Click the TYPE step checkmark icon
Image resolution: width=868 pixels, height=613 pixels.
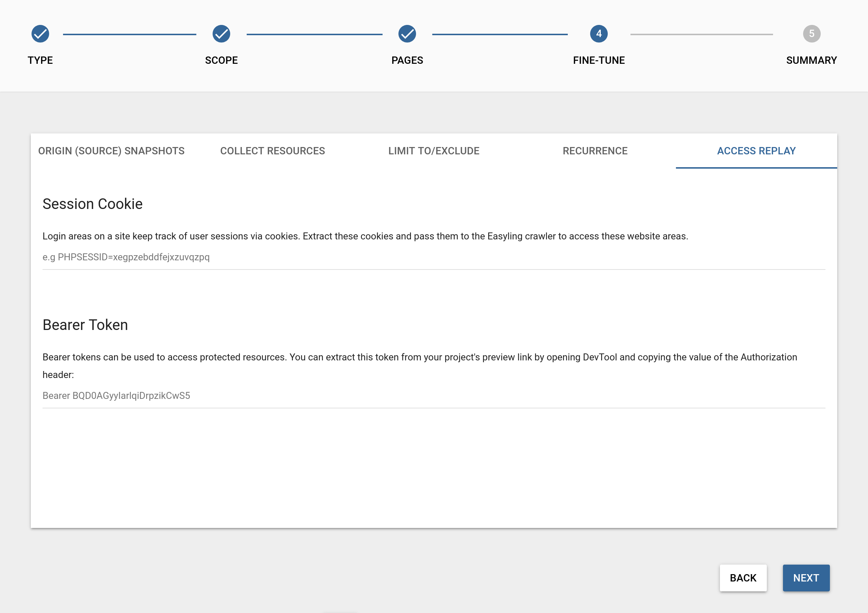click(40, 34)
